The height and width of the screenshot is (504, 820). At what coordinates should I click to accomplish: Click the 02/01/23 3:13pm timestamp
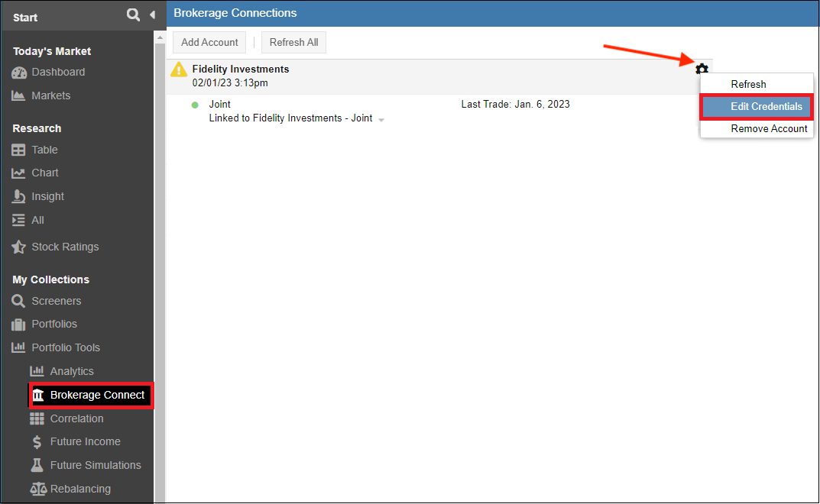pyautogui.click(x=229, y=82)
